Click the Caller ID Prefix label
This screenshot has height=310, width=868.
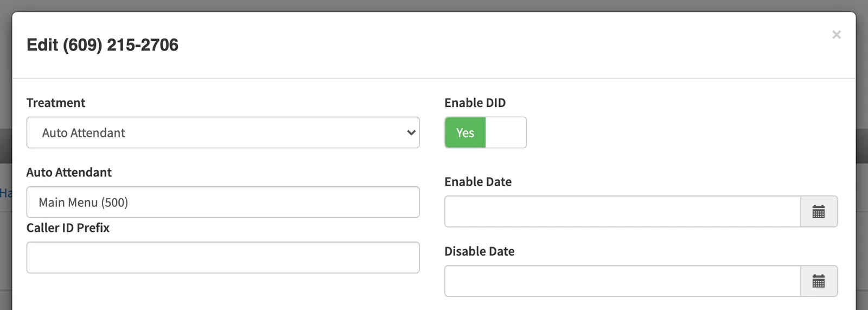pos(68,227)
